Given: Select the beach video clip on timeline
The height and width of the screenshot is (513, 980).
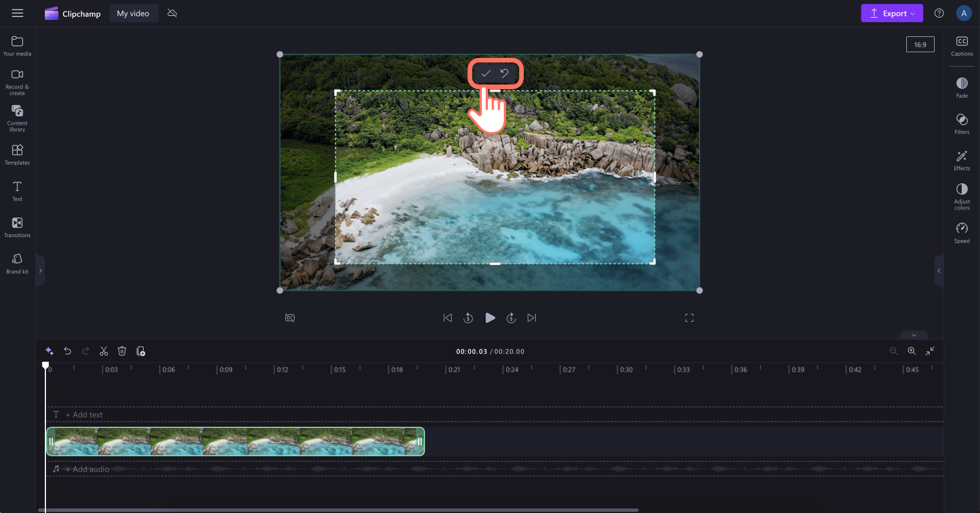Looking at the screenshot, I should coord(235,441).
